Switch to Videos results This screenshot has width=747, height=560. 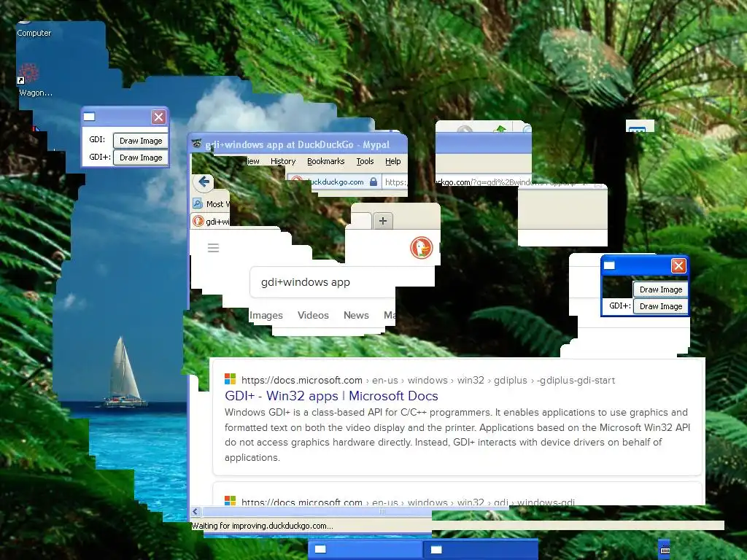[313, 315]
